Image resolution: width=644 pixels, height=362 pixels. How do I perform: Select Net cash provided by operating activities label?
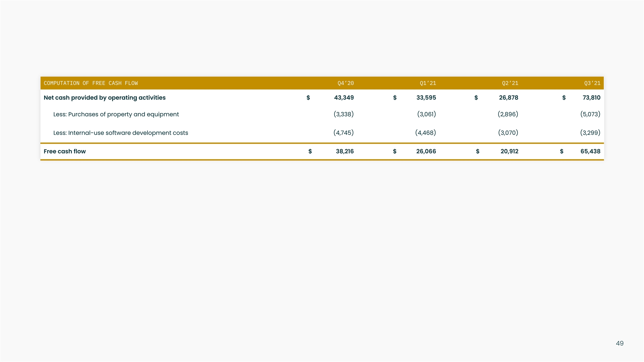point(104,98)
